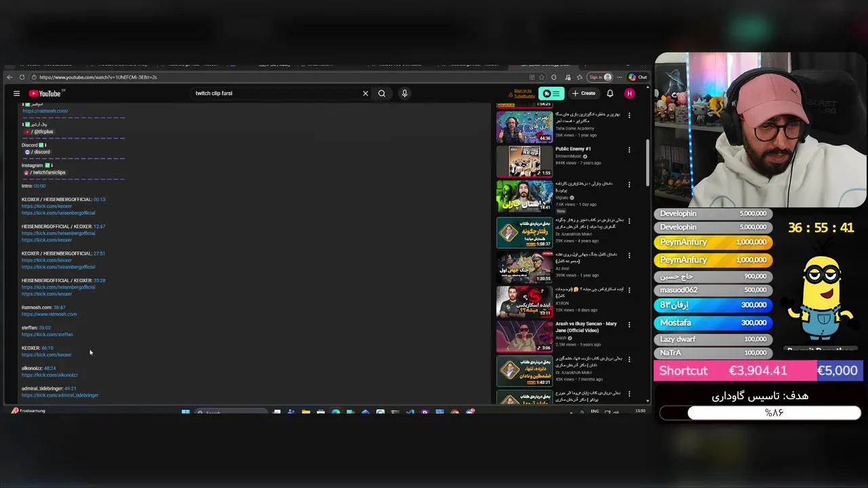Jump to timestamp 27:51
Image resolution: width=868 pixels, height=488 pixels.
click(x=99, y=253)
